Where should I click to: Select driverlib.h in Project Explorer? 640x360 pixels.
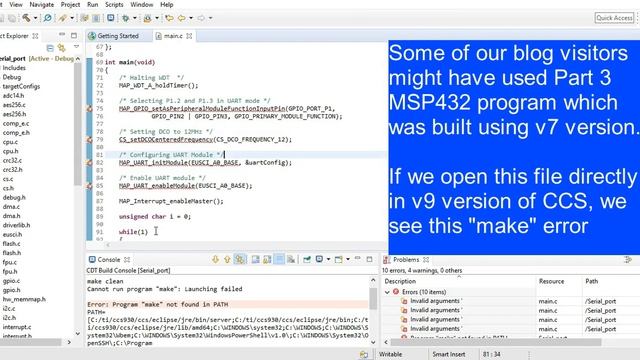16,225
